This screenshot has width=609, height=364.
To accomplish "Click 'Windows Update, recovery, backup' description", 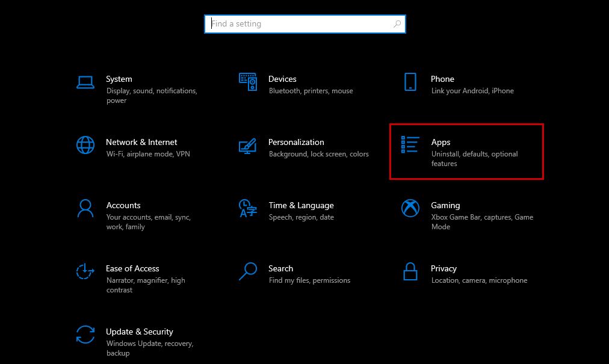I will [149, 348].
